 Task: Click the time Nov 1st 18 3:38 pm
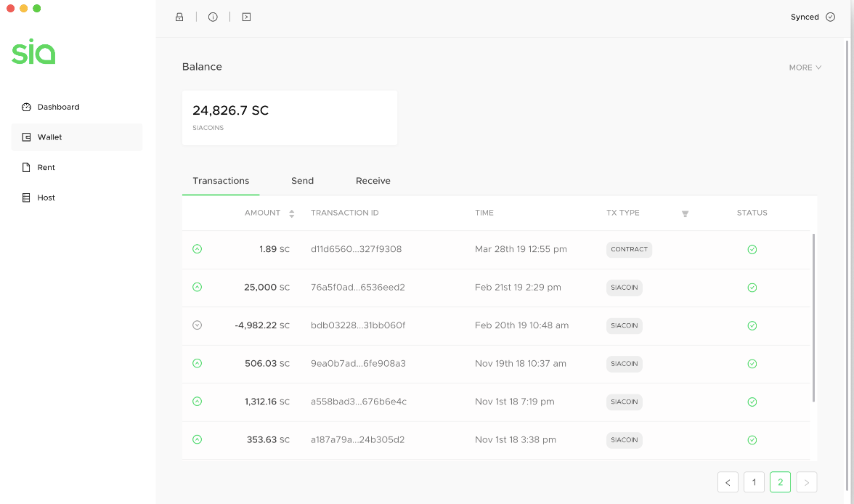pyautogui.click(x=516, y=439)
